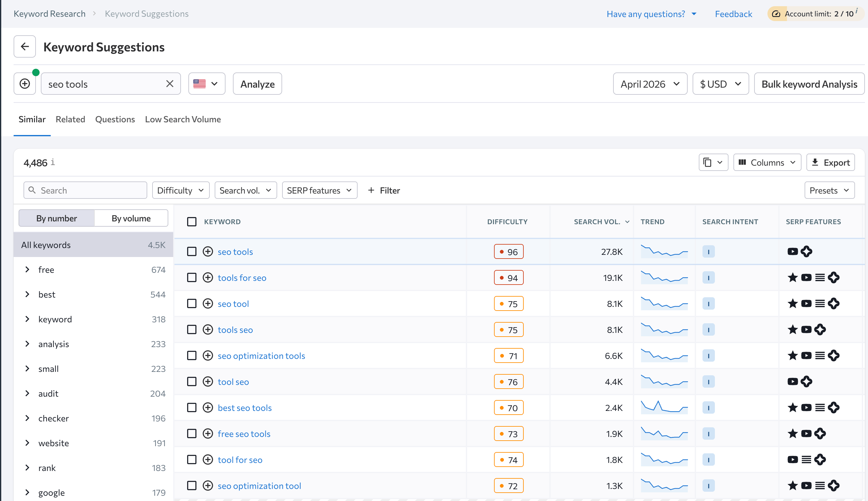Switch grouping to 'By volume'
The height and width of the screenshot is (501, 868).
point(131,218)
